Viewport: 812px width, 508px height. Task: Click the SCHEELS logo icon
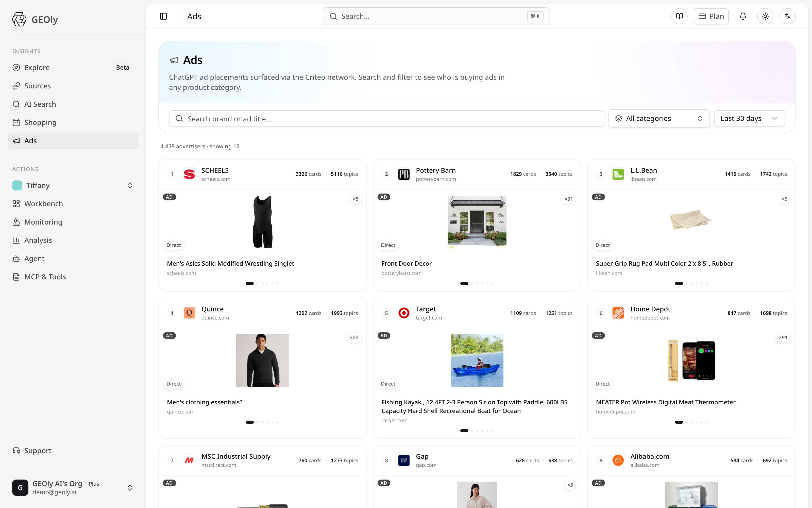tap(189, 174)
